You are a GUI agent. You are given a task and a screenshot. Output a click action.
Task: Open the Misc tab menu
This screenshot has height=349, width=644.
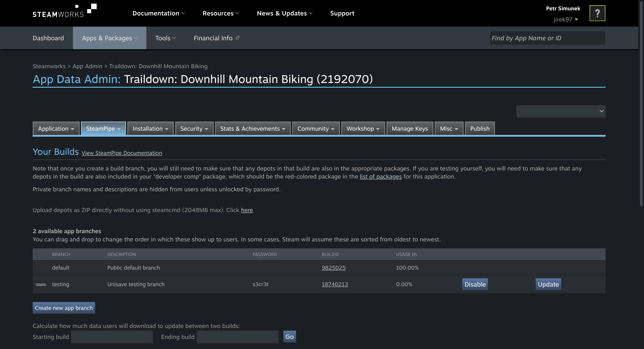449,128
